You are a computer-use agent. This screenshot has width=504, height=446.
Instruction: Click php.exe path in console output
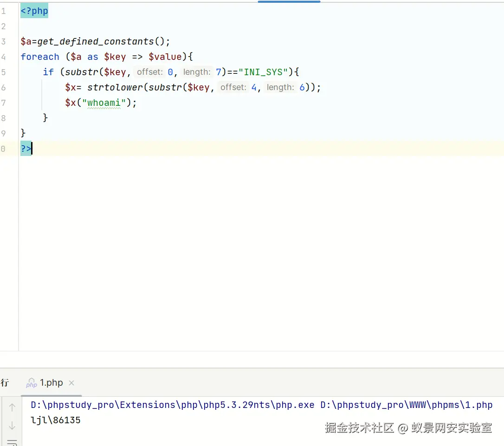coord(173,405)
